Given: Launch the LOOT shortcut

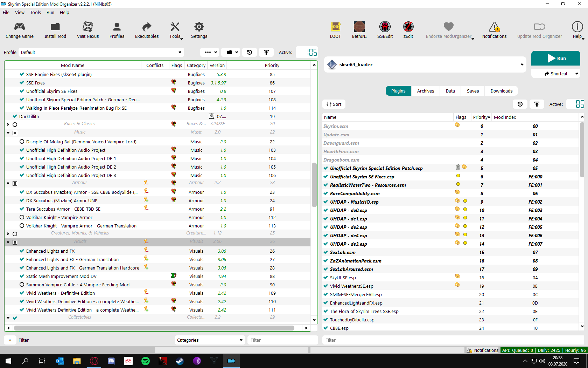Looking at the screenshot, I should pos(336,30).
